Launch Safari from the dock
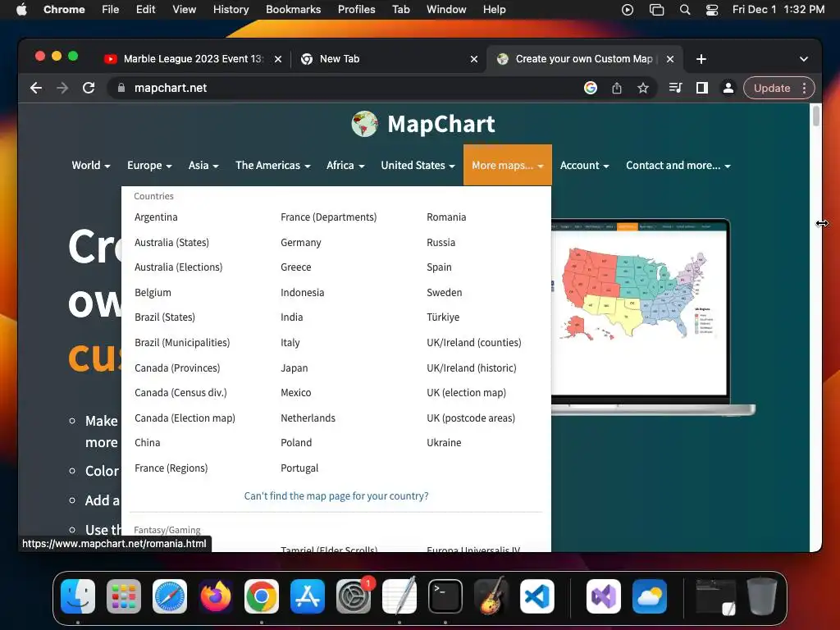 tap(170, 596)
